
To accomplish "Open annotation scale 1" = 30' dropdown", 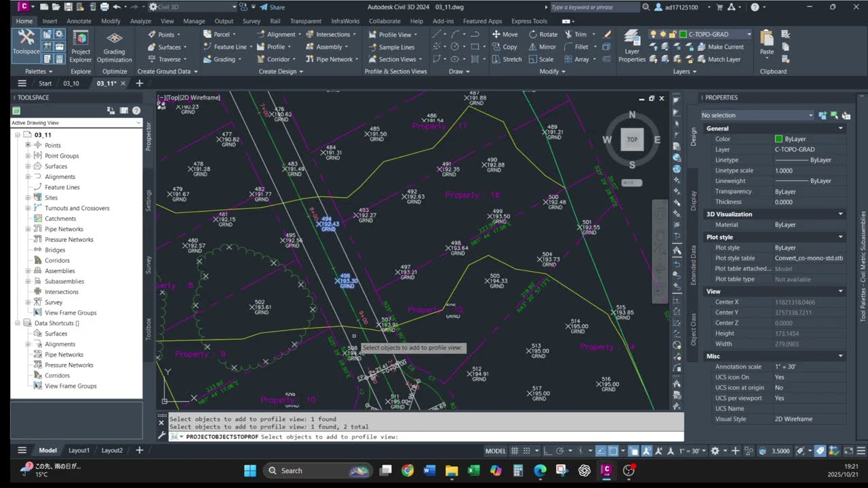I will 692,451.
